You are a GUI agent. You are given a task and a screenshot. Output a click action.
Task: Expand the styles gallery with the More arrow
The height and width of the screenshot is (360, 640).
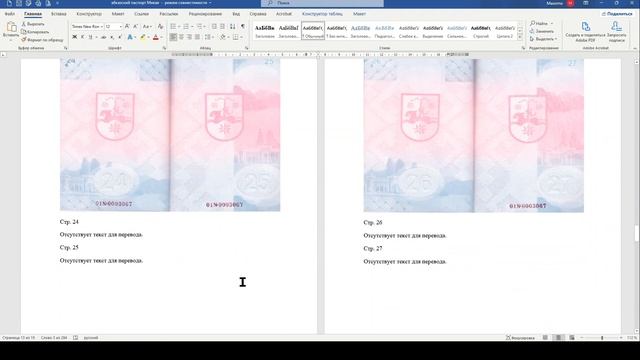(x=520, y=38)
